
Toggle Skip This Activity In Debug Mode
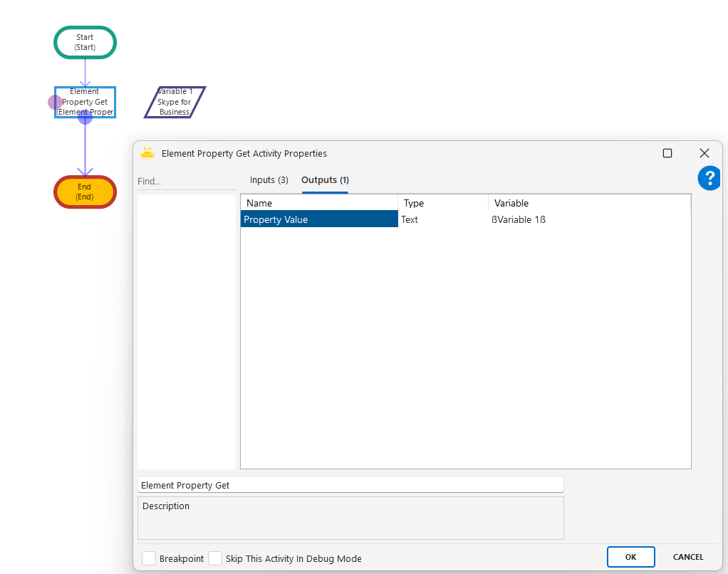215,558
